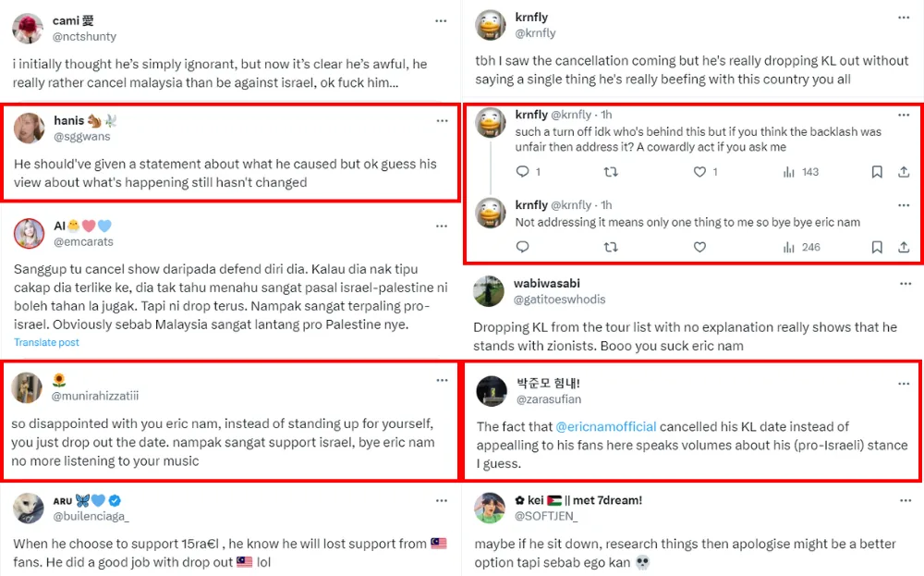Click Translate post under emcarats' tweet
Screen dimensions: 924x576
pos(46,342)
